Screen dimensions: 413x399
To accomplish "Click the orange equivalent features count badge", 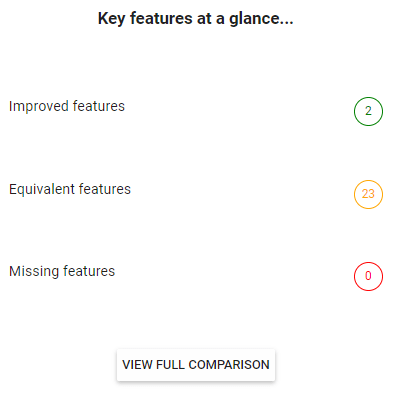I will point(368,194).
